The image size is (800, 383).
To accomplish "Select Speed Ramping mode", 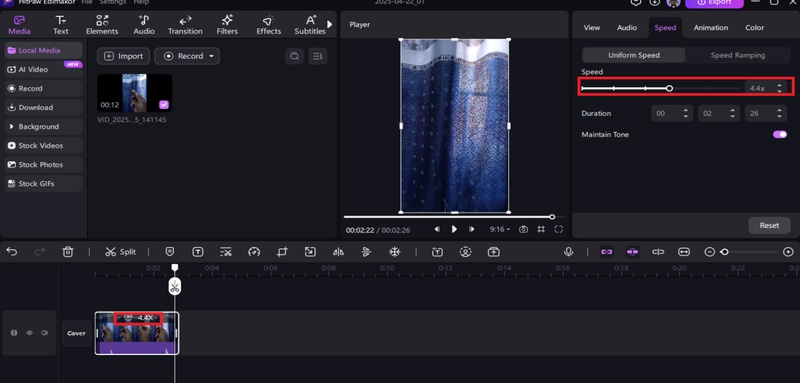I will tap(738, 55).
